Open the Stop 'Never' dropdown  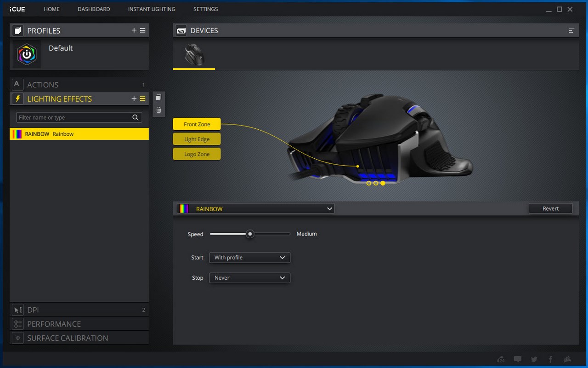pyautogui.click(x=249, y=278)
